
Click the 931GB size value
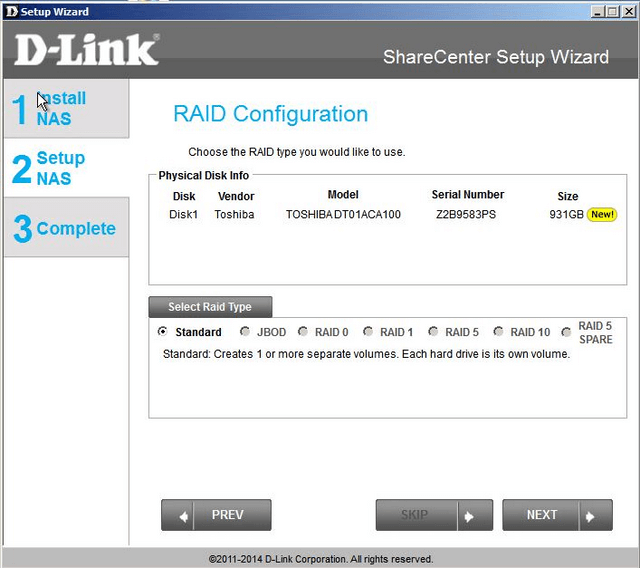pos(566,214)
